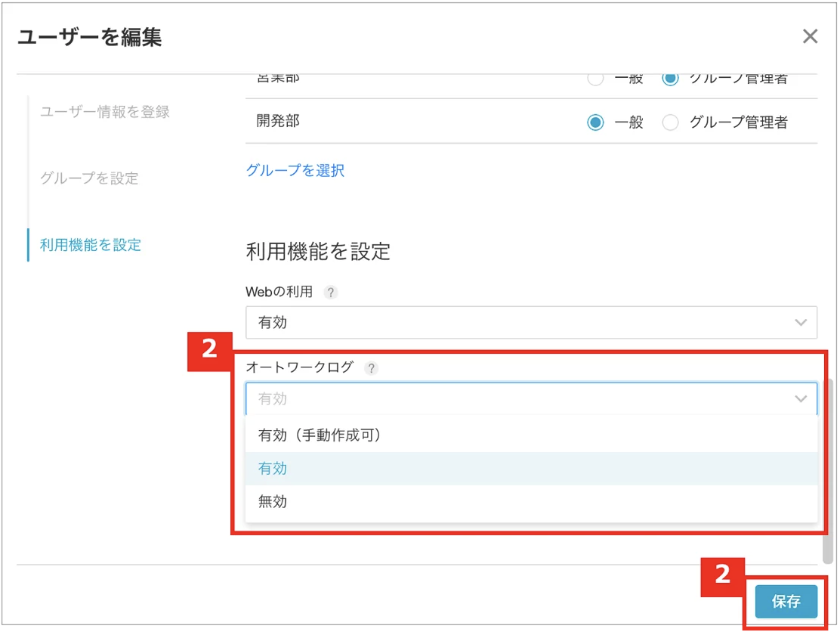Click the 保存 button

[786, 601]
